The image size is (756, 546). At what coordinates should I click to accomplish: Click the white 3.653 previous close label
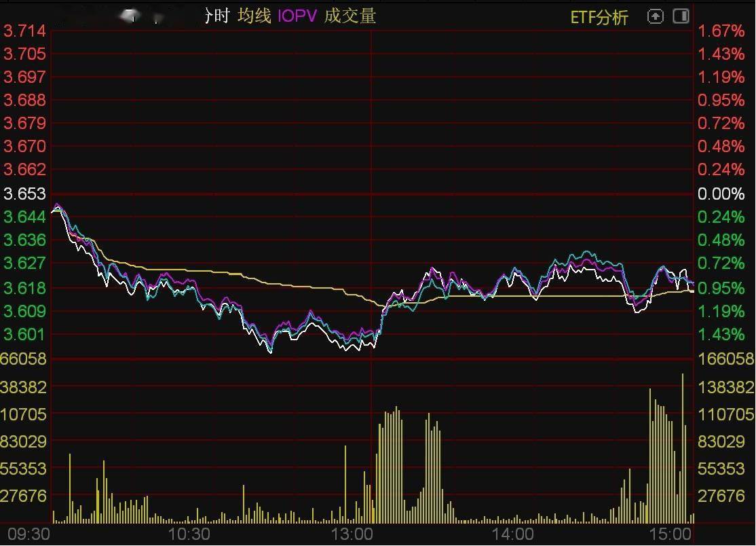coord(24,194)
